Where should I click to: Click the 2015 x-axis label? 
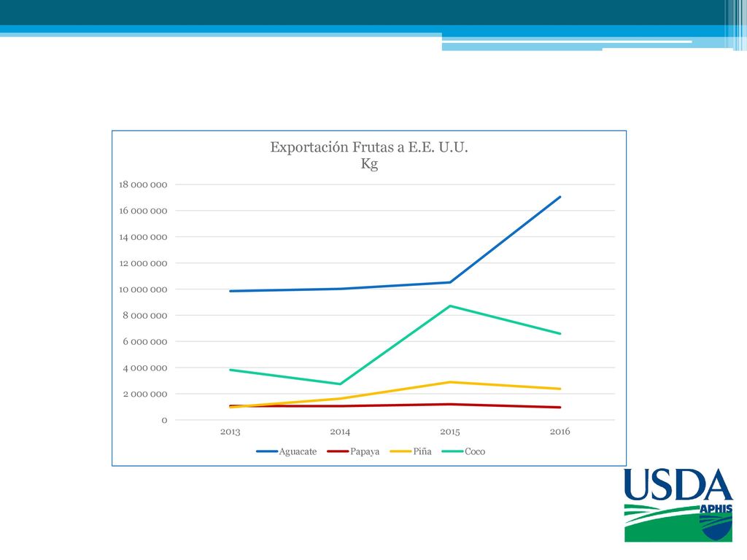450,432
